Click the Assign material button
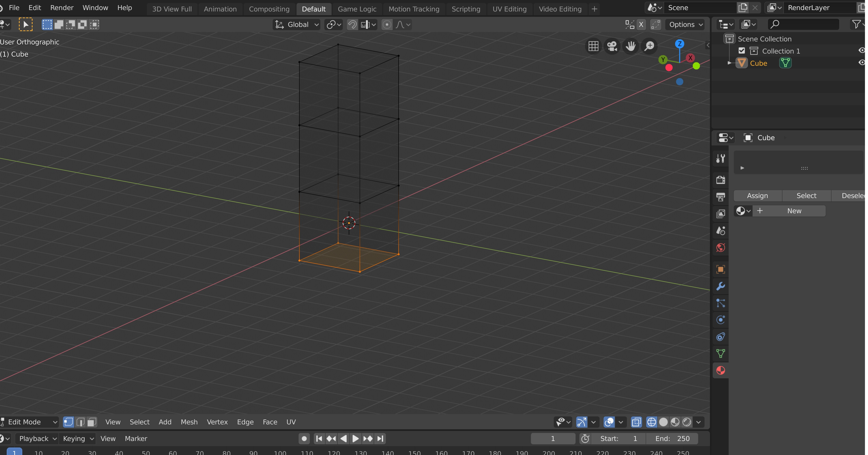This screenshot has height=455, width=868. pyautogui.click(x=757, y=195)
